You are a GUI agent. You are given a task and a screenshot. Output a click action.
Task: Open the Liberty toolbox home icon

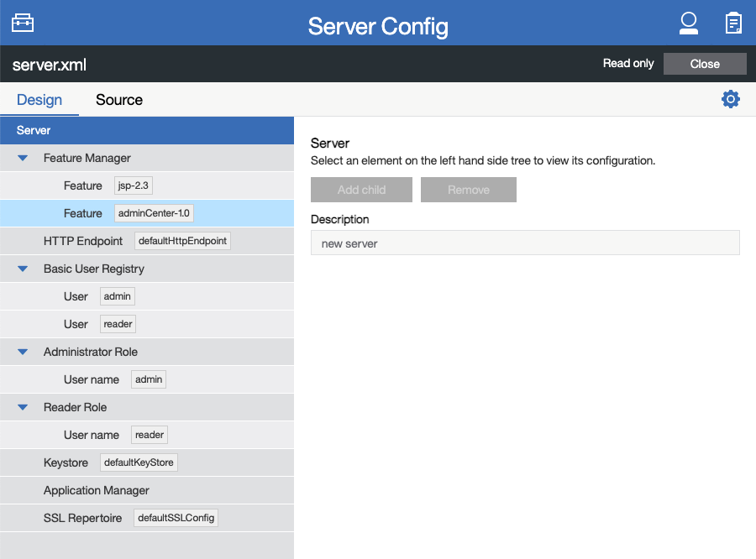22,22
